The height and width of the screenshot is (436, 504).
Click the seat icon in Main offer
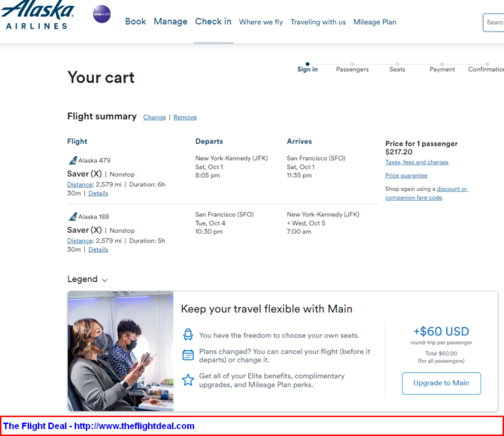click(x=188, y=335)
